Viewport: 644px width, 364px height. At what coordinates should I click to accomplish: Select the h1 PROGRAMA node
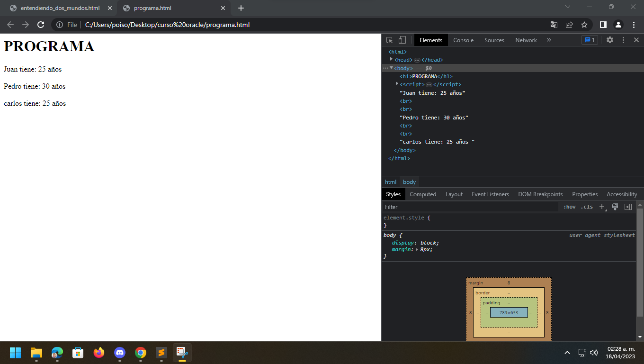point(426,76)
